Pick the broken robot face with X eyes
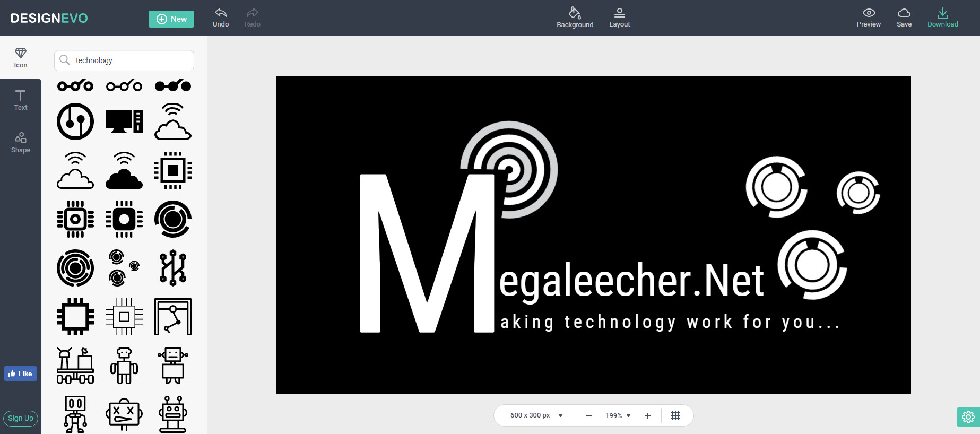980x434 pixels. [x=124, y=414]
